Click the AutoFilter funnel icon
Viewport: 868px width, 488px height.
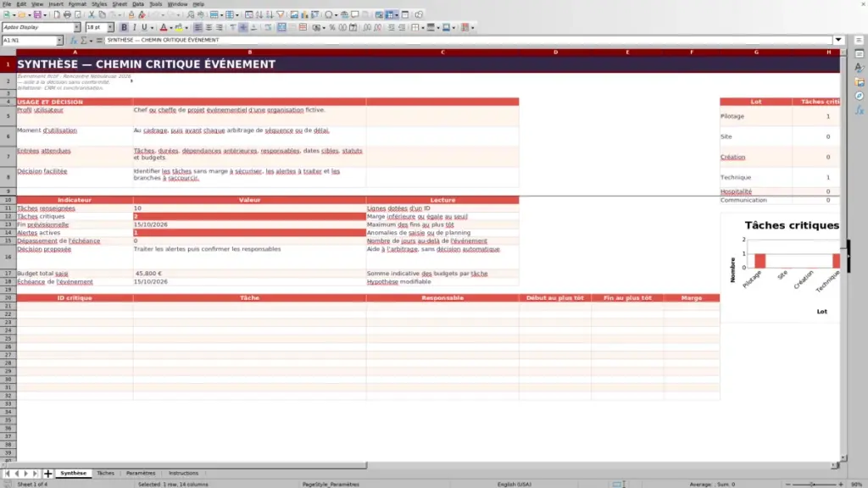pos(281,15)
